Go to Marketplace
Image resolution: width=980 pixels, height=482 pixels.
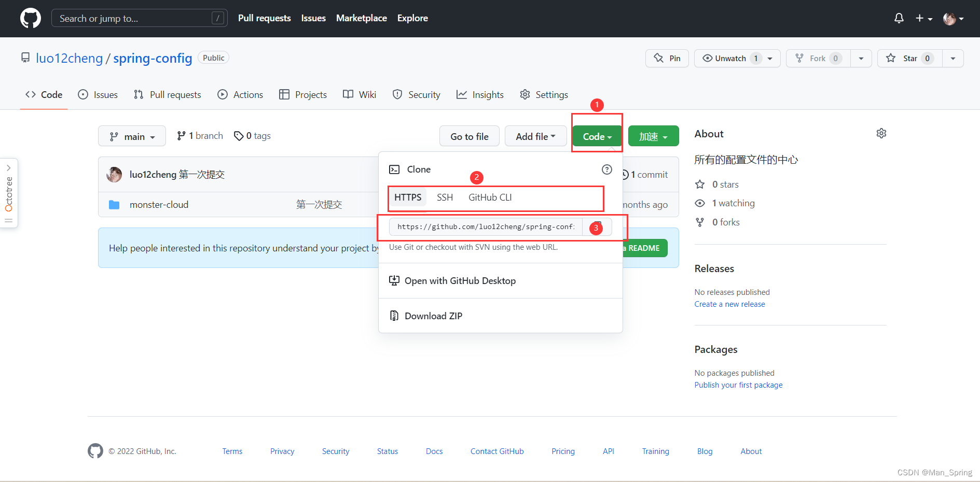(362, 18)
